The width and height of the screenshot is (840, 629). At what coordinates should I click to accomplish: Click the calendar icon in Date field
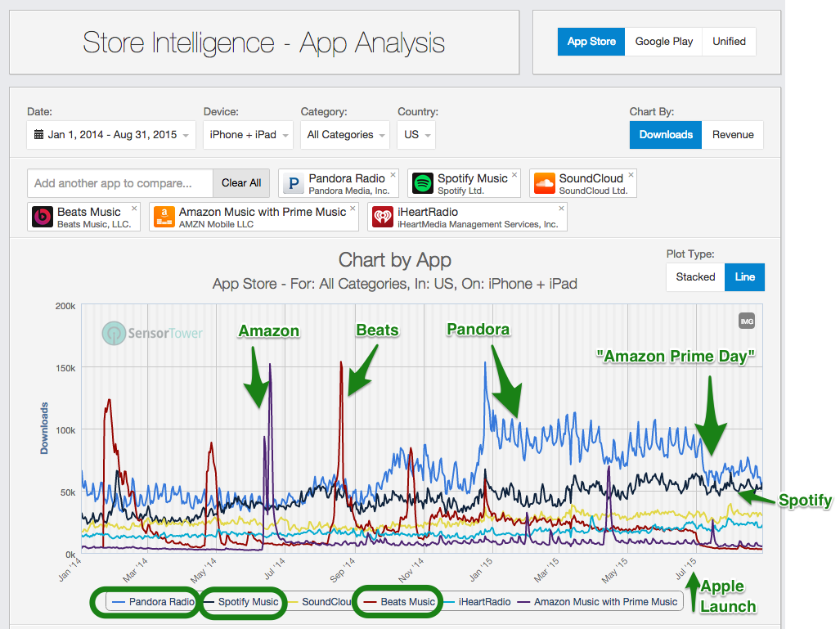point(38,134)
